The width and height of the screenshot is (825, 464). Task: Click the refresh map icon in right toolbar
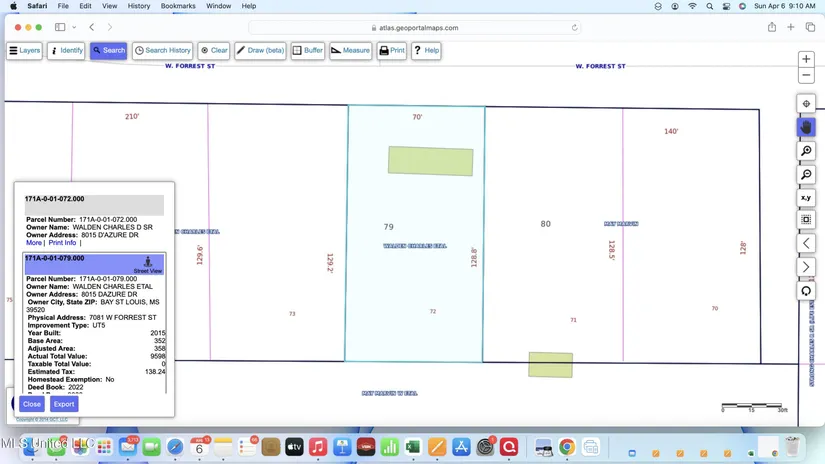(806, 291)
